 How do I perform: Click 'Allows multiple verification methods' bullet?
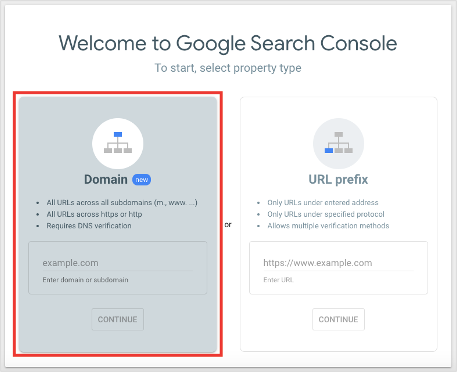tap(328, 226)
